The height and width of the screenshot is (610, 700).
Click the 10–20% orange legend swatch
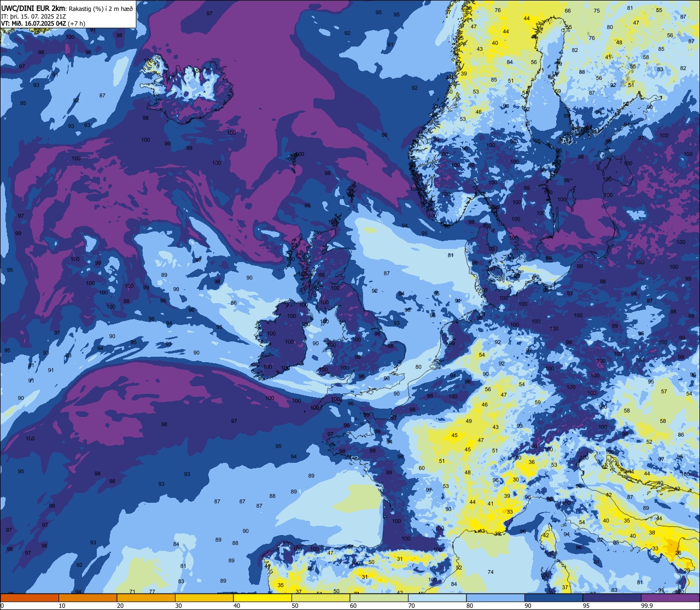(x=87, y=597)
